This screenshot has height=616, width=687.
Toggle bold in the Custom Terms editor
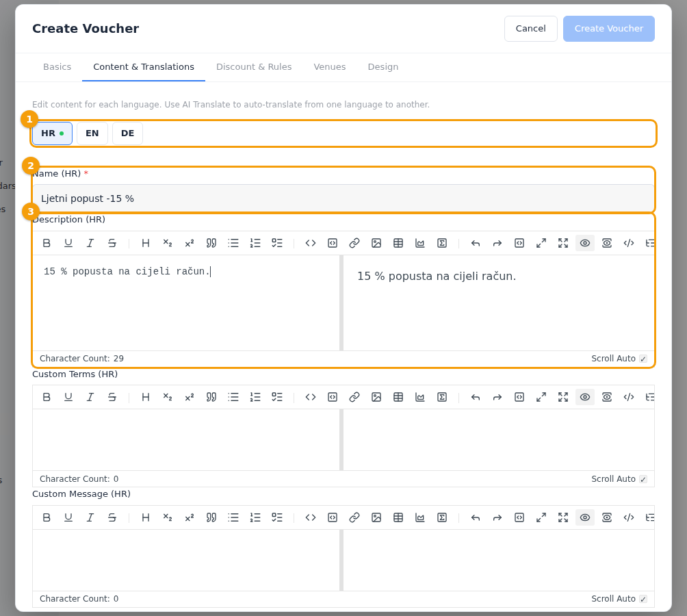(x=47, y=397)
